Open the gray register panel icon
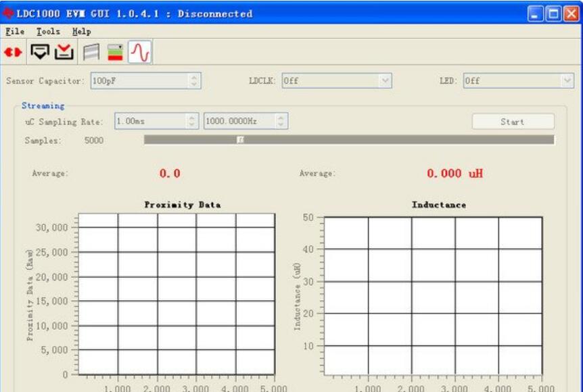The height and width of the screenshot is (392, 583). [x=91, y=52]
